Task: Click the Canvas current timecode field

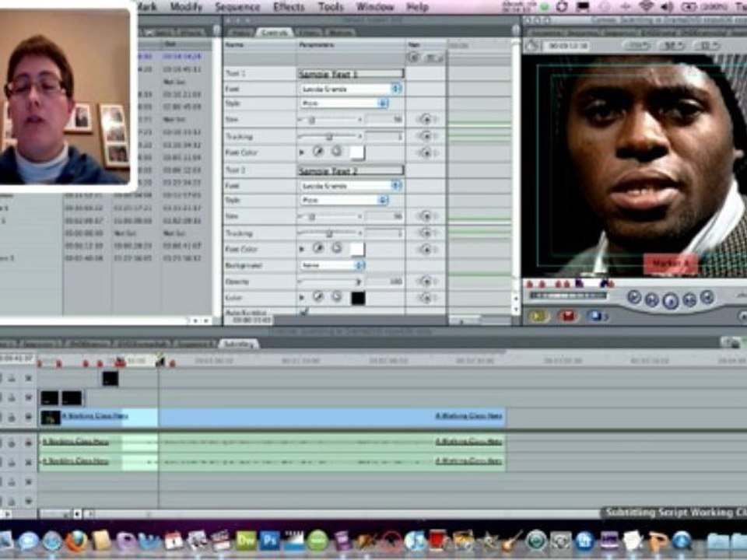Action: click(x=568, y=46)
